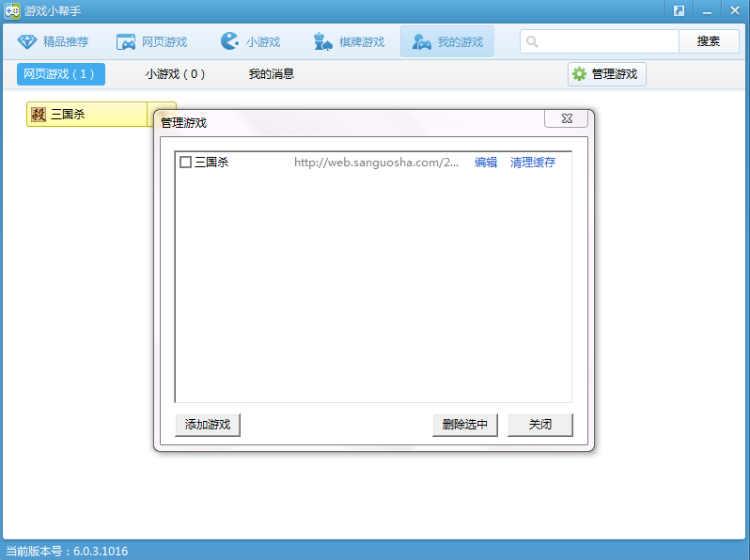Screen dimensions: 750x560
Task: Click the 管理游戏 gear button
Action: (607, 74)
